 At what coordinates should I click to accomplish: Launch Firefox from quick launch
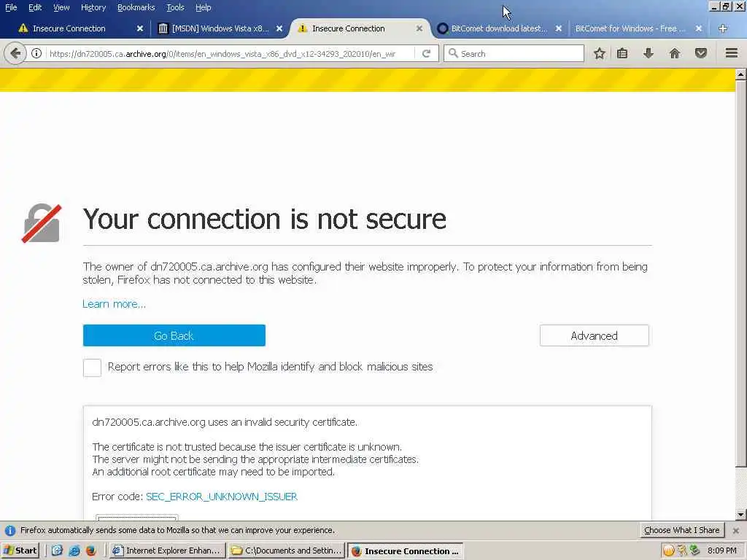91,551
